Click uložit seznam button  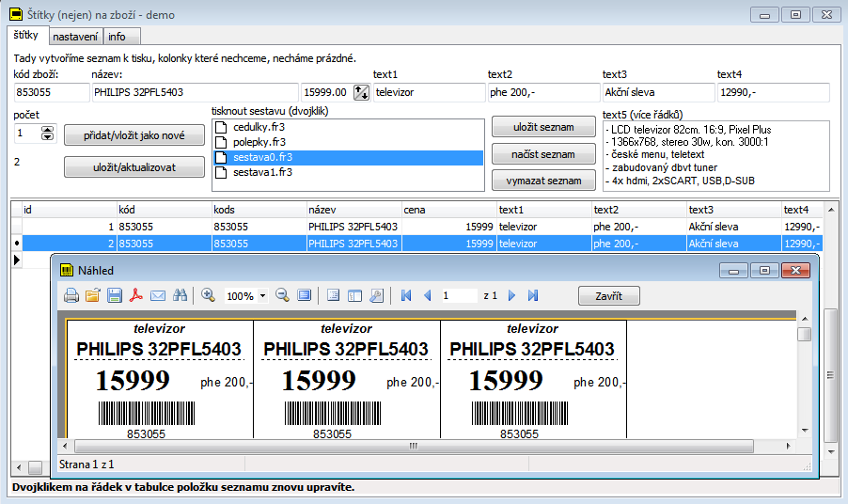click(543, 127)
